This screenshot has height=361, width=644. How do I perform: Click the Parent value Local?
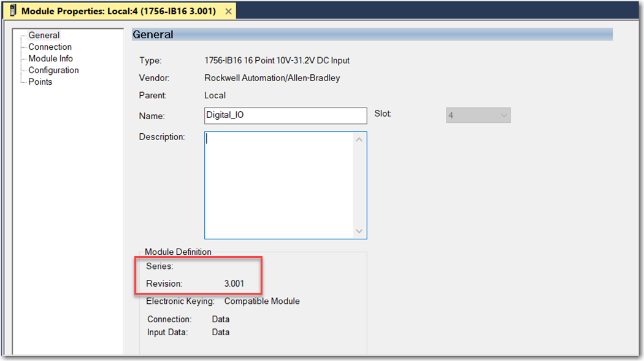tap(215, 95)
